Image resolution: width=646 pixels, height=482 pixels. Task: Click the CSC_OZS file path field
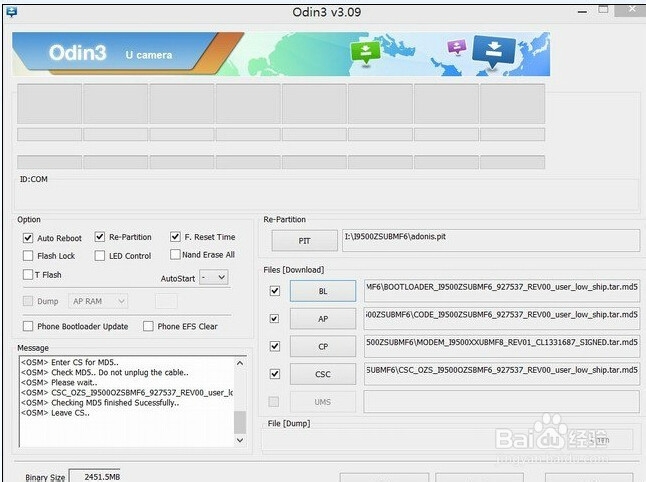tap(501, 374)
